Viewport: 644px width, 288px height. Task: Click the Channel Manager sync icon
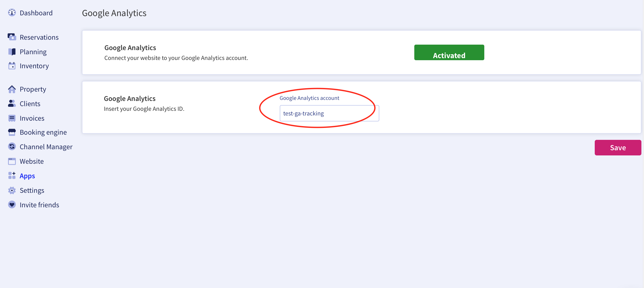(12, 147)
